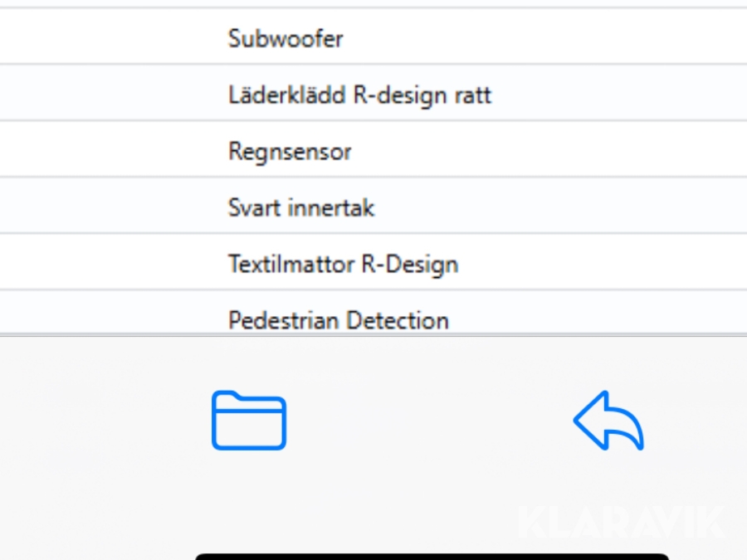The image size is (747, 560).
Task: Open the folder icon in the bottom toolbar
Action: click(x=249, y=420)
